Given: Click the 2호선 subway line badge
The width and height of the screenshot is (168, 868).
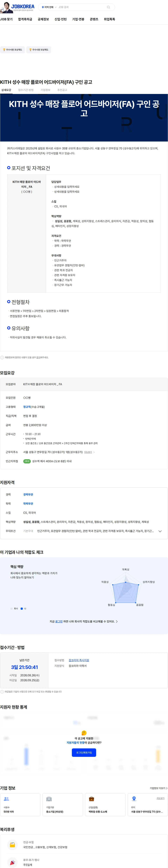Looking at the screenshot, I should (27, 461).
